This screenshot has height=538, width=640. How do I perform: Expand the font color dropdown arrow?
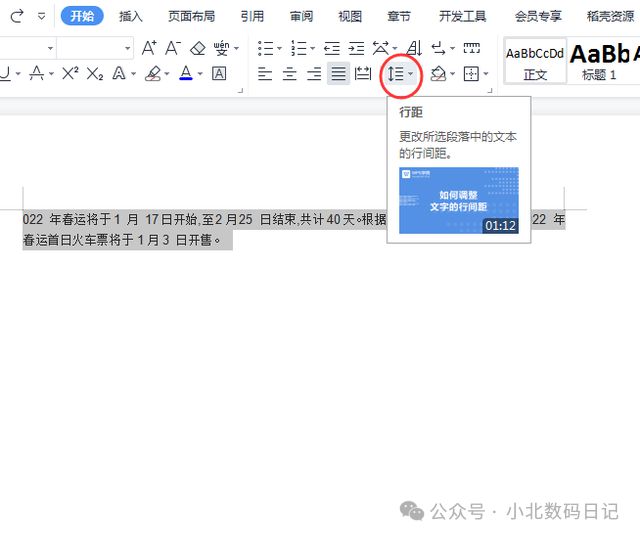pos(200,74)
